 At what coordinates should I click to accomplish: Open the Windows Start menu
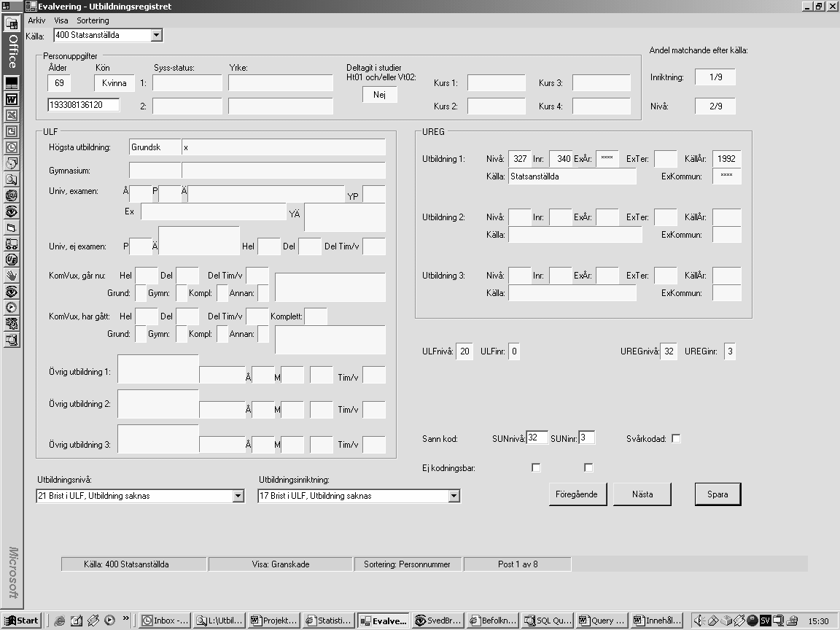(21, 621)
